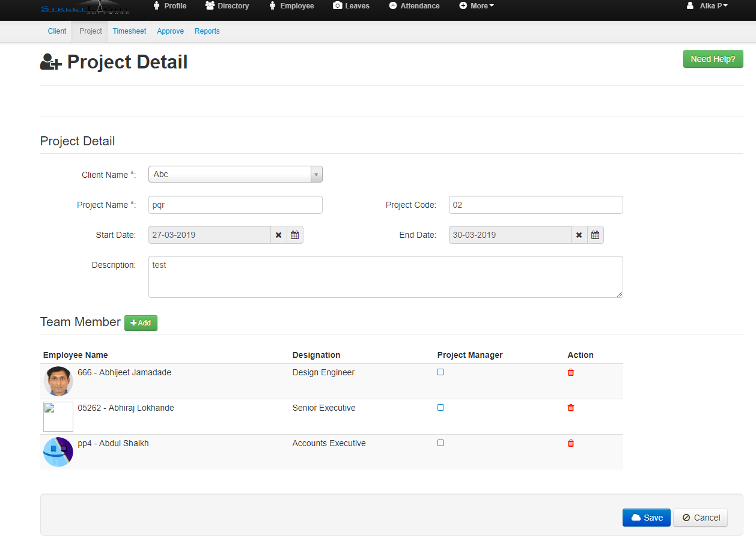
Task: Remove Abhiraj Lokhande using trash icon
Action: (571, 408)
